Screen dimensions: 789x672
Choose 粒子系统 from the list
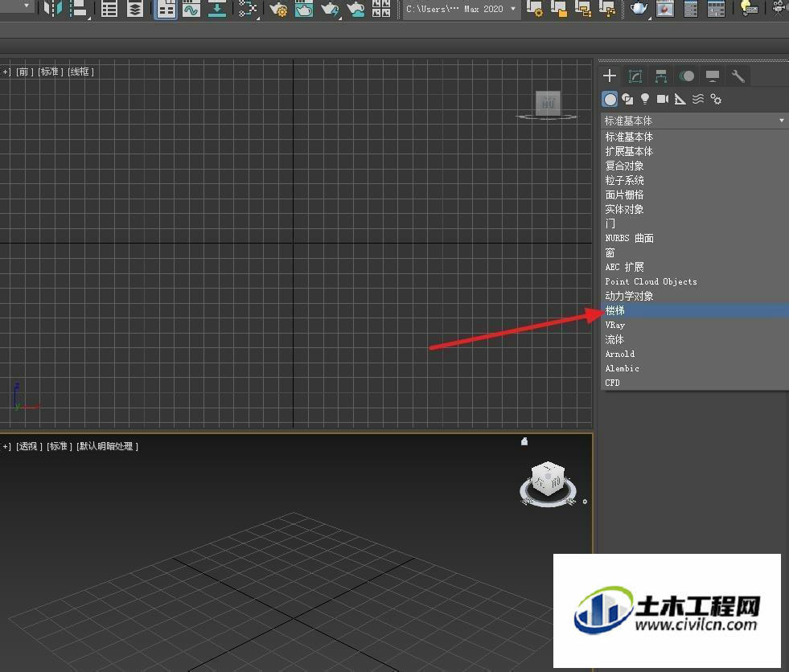695,180
